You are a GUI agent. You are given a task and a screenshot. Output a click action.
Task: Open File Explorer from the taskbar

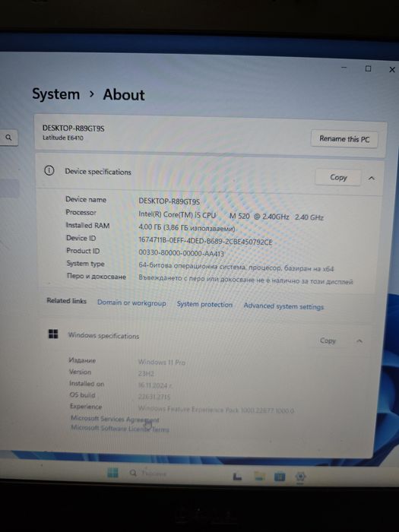[260, 477]
